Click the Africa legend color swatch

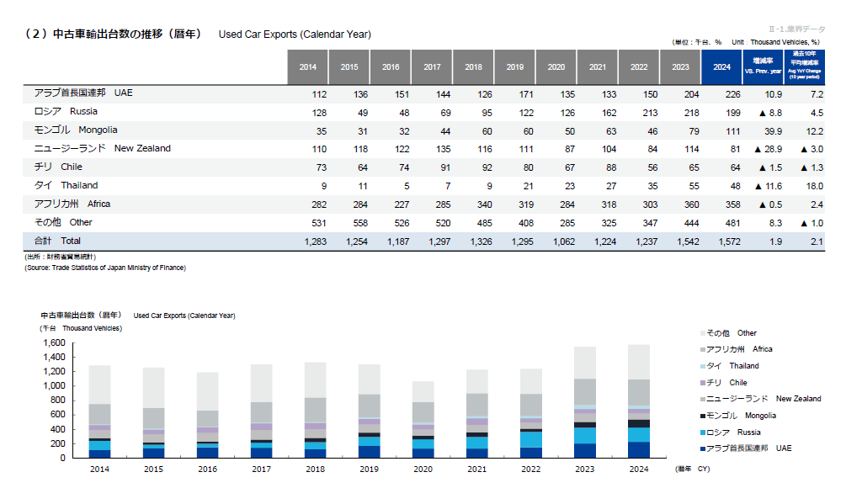click(x=702, y=349)
